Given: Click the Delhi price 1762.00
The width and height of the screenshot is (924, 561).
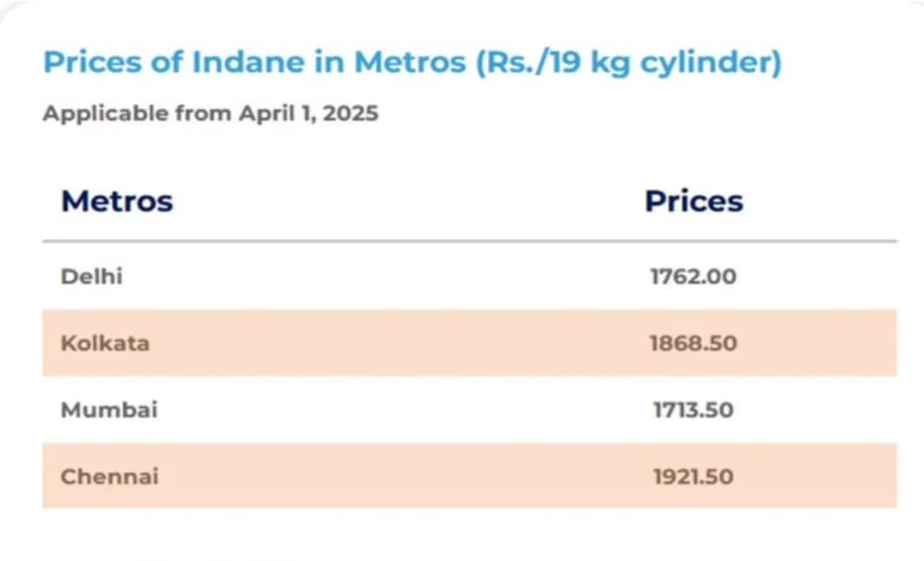Looking at the screenshot, I should coord(693,277).
